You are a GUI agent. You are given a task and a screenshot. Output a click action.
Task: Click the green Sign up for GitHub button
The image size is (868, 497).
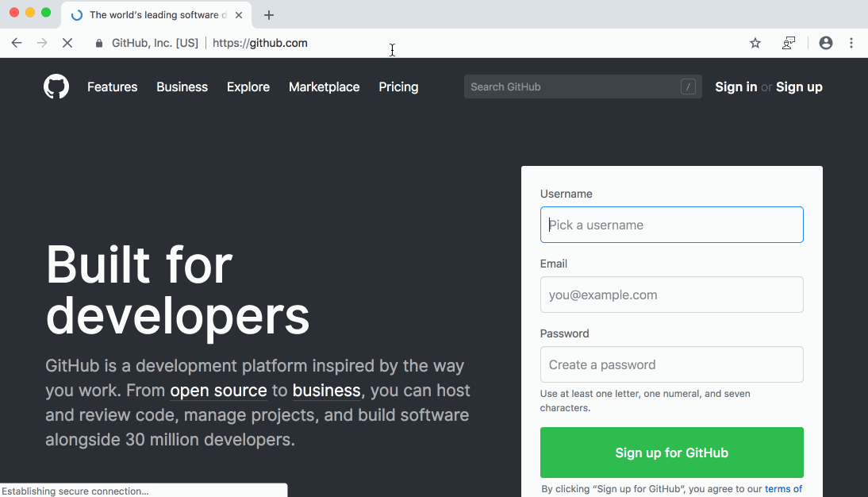tap(671, 452)
